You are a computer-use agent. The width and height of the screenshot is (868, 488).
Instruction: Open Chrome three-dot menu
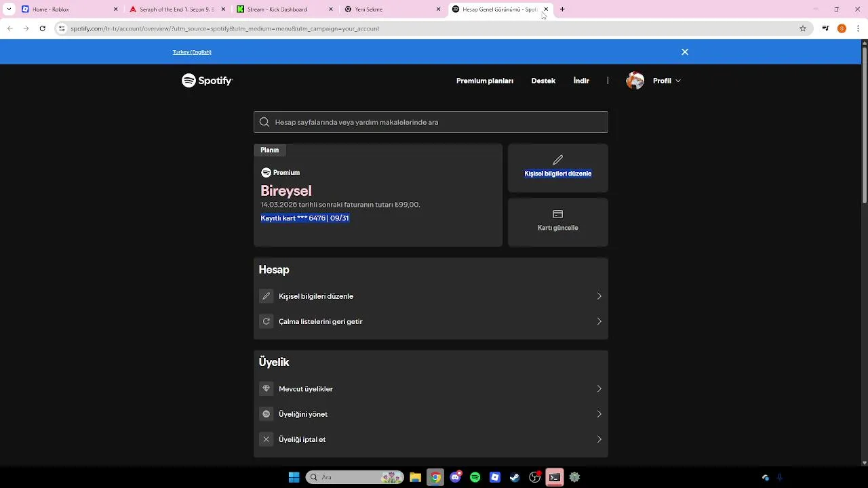(x=859, y=28)
